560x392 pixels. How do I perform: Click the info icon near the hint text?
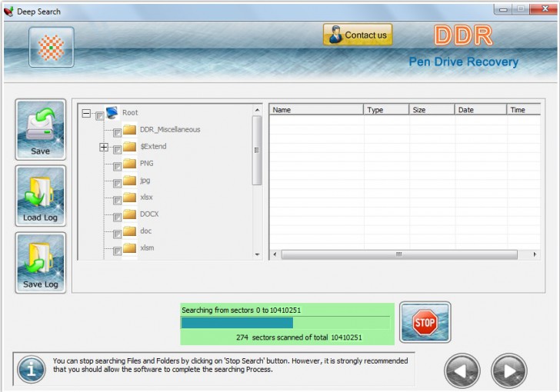[x=32, y=370]
